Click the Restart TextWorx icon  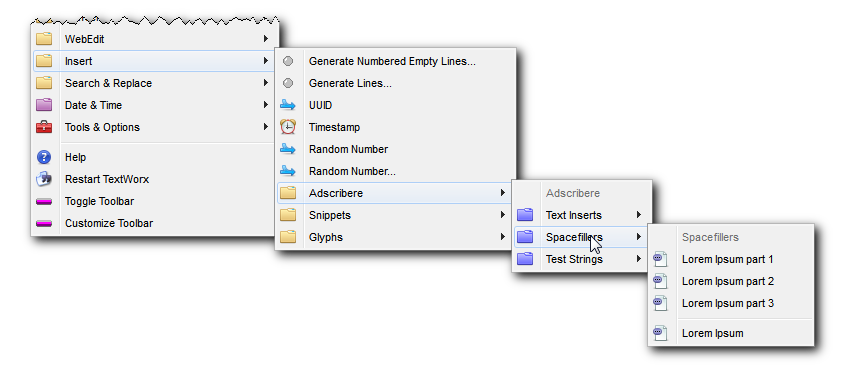[44, 179]
